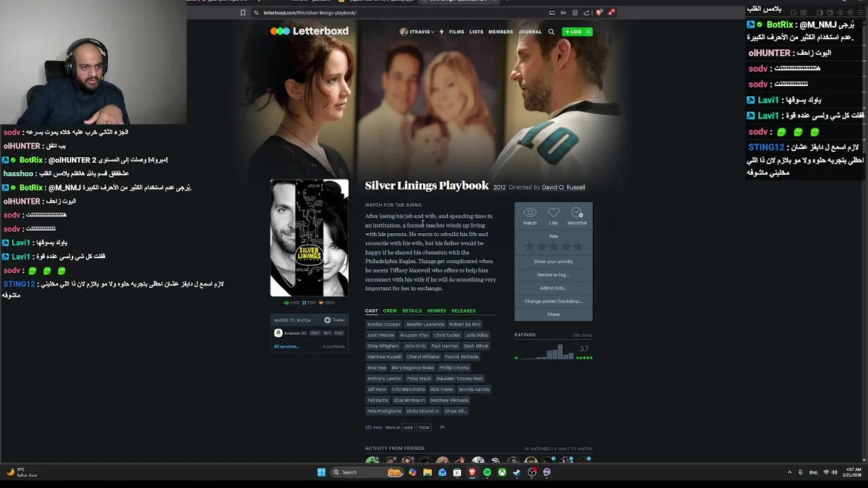Screen dimensions: 868x488
Task: Open the MEMBERS menu
Action: click(x=500, y=32)
